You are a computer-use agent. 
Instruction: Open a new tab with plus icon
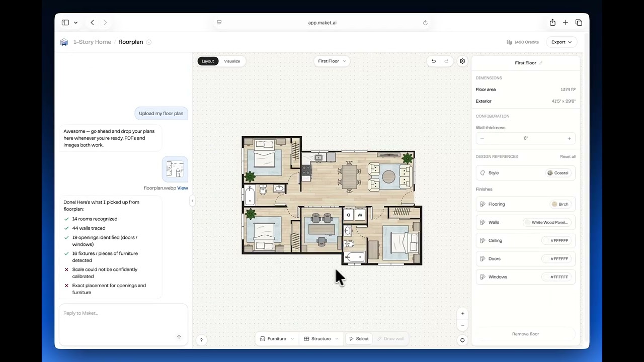[x=566, y=23]
